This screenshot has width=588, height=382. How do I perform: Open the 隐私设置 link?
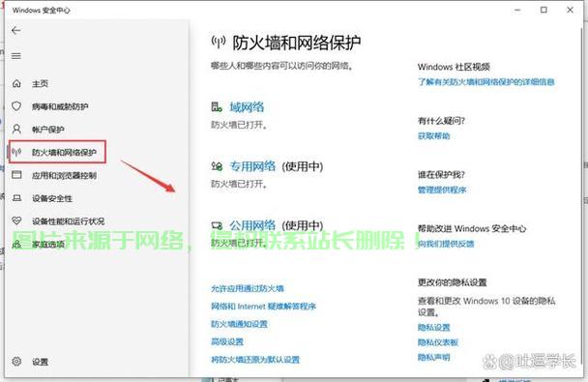coord(434,327)
